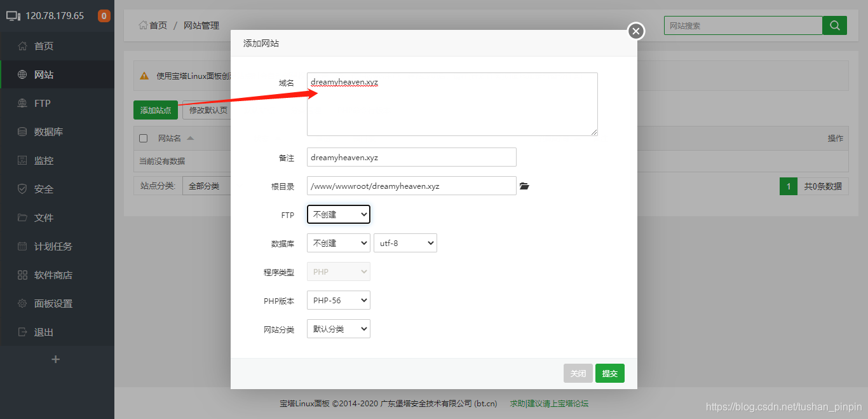This screenshot has height=419, width=868.
Task: Click the 退出 logout icon
Action: tap(22, 332)
